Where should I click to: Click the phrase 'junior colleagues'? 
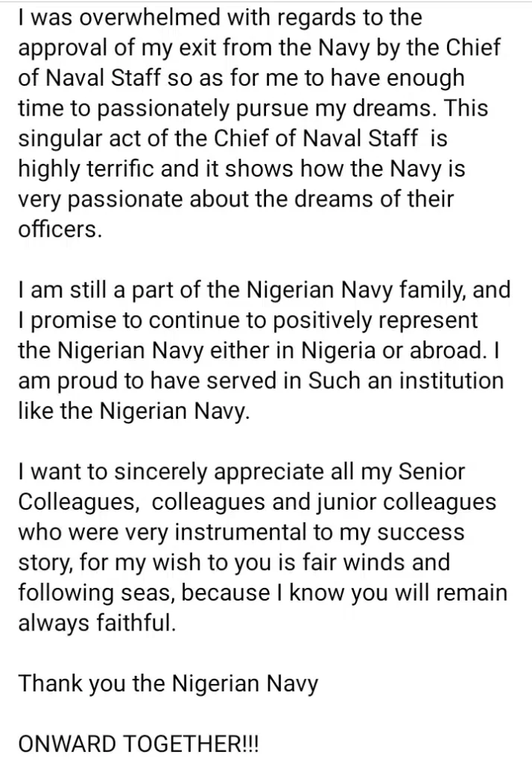coord(406,503)
